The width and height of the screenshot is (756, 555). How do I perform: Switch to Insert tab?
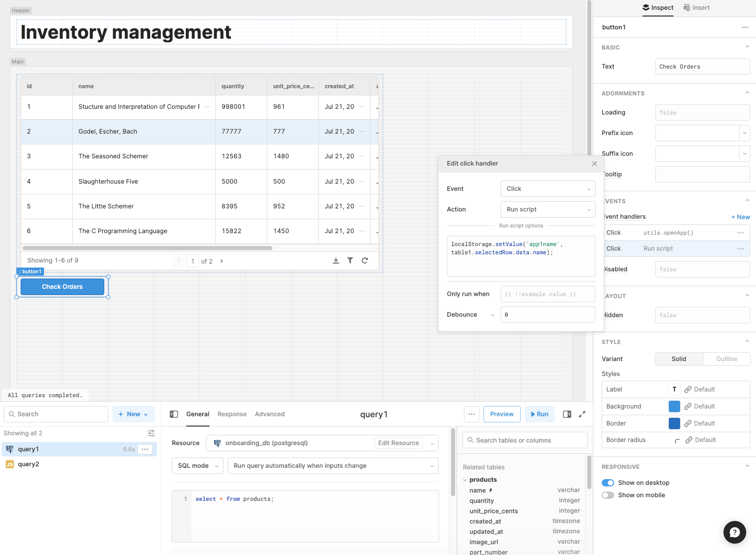point(697,8)
